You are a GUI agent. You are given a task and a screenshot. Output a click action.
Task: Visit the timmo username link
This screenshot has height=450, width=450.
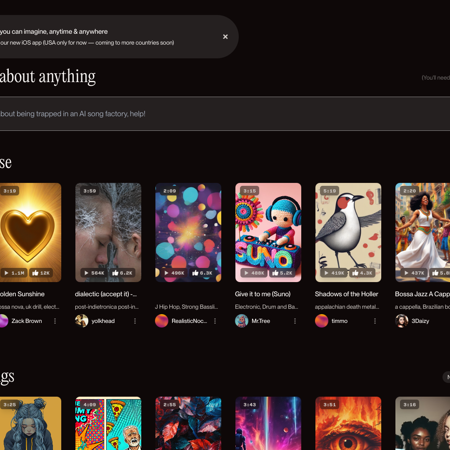pos(339,321)
